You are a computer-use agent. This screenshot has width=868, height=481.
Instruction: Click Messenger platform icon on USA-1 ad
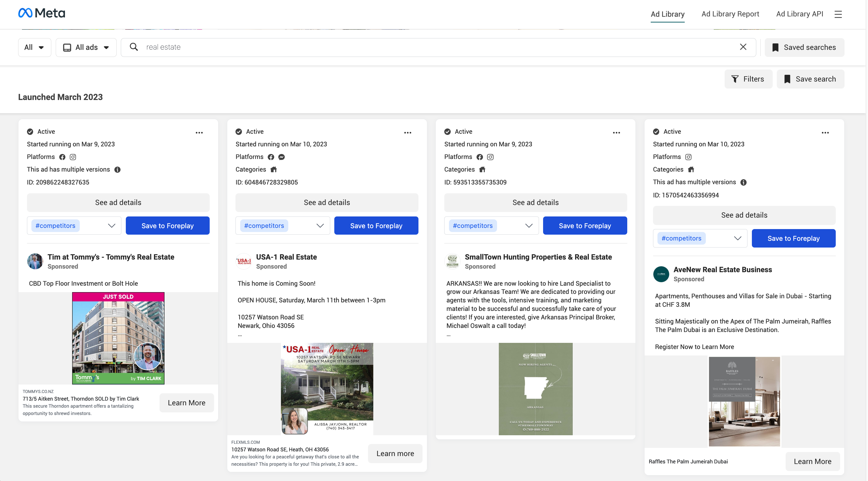[282, 157]
